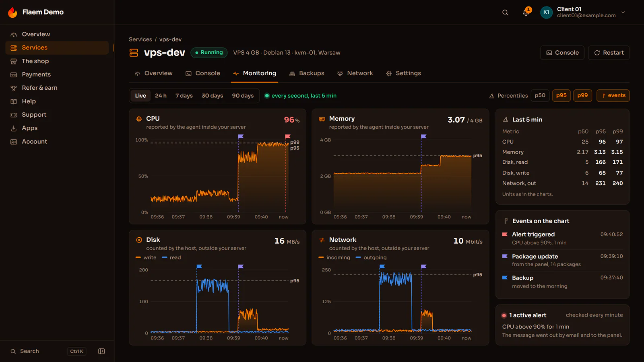Select the 30 days time range
Screen dimensions: 644x362
212,96
